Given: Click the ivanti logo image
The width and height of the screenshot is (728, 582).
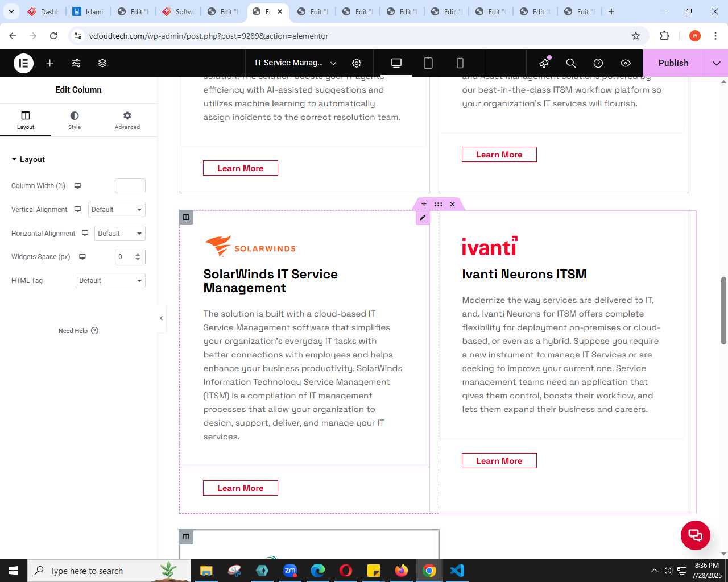Looking at the screenshot, I should (x=490, y=246).
